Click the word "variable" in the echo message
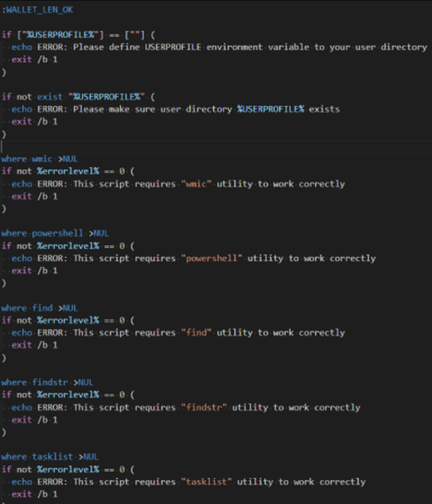Screen dimensions: 432x504 pyautogui.click(x=288, y=47)
